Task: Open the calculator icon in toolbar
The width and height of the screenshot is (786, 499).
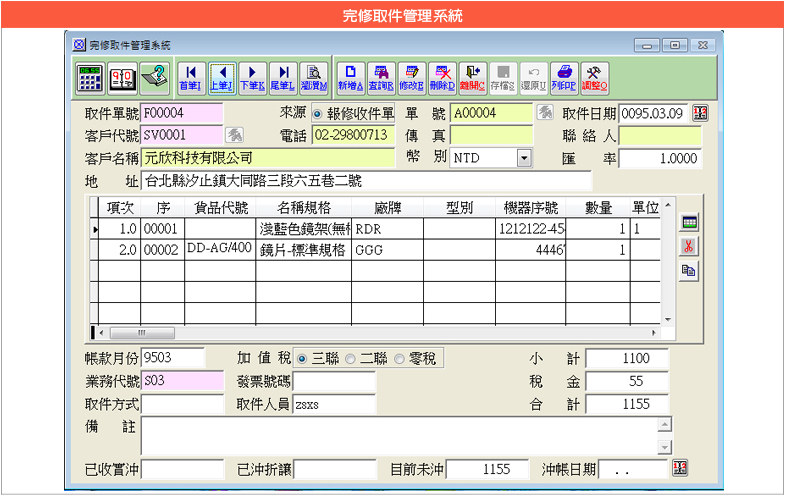Action: coord(91,76)
